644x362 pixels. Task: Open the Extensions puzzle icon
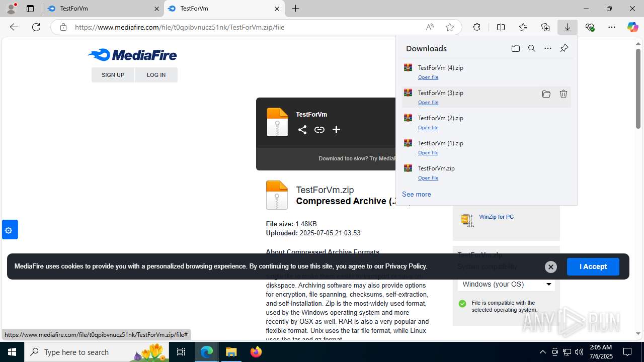(476, 27)
